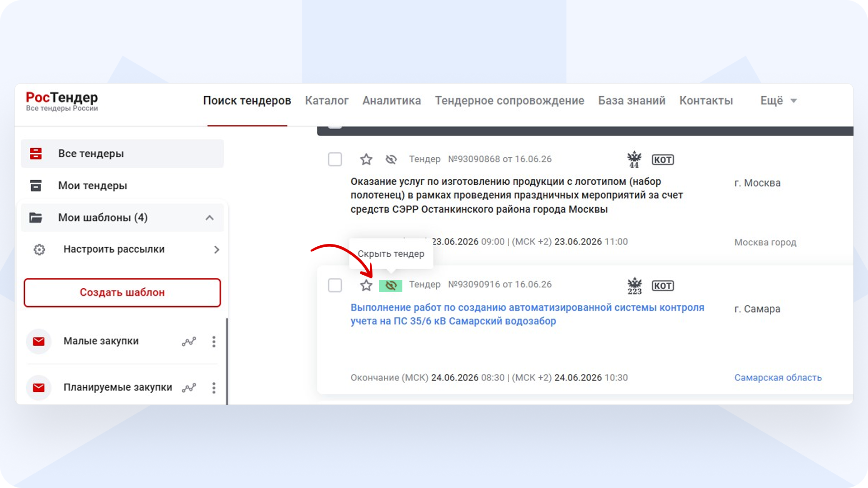The width and height of the screenshot is (868, 488).
Task: Open three-dot menu for Планируемые закупки
Action: tap(214, 388)
